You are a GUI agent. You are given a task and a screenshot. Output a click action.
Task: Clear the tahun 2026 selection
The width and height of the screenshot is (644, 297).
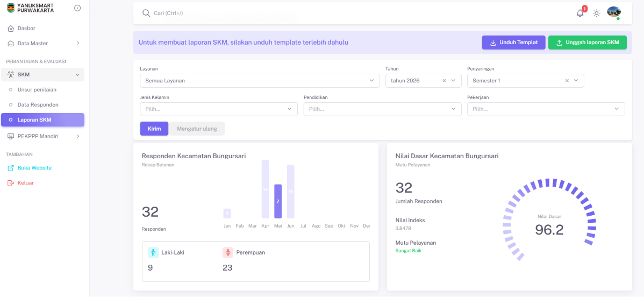(x=444, y=81)
